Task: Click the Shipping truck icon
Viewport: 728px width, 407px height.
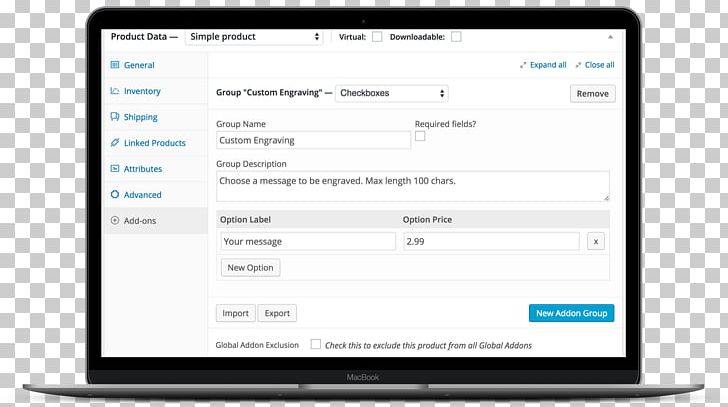Action: (x=115, y=116)
